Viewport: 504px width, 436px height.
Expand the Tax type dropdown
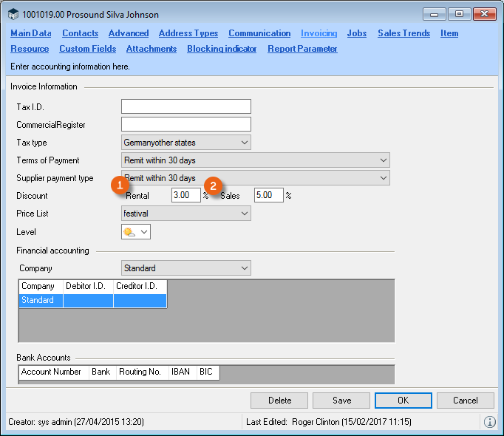pos(185,143)
